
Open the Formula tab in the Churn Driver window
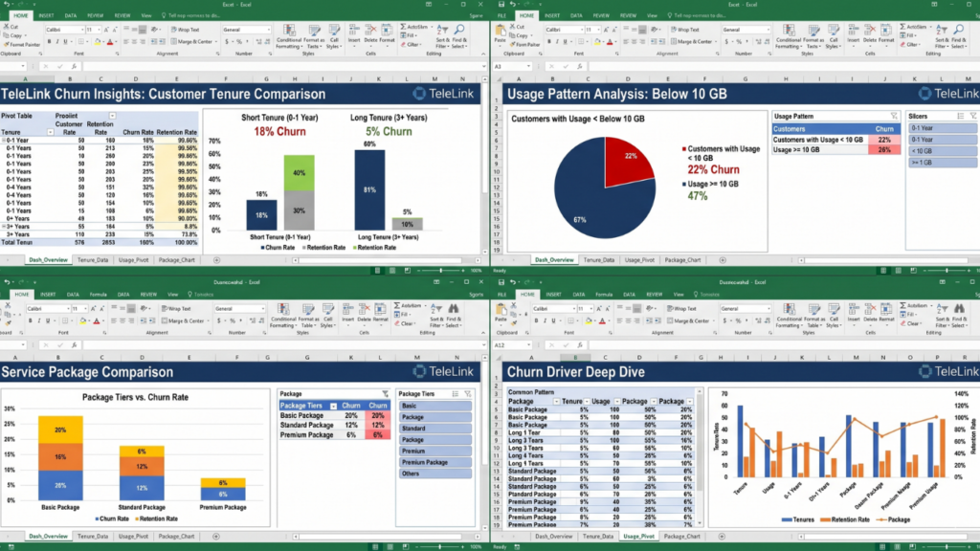click(604, 295)
